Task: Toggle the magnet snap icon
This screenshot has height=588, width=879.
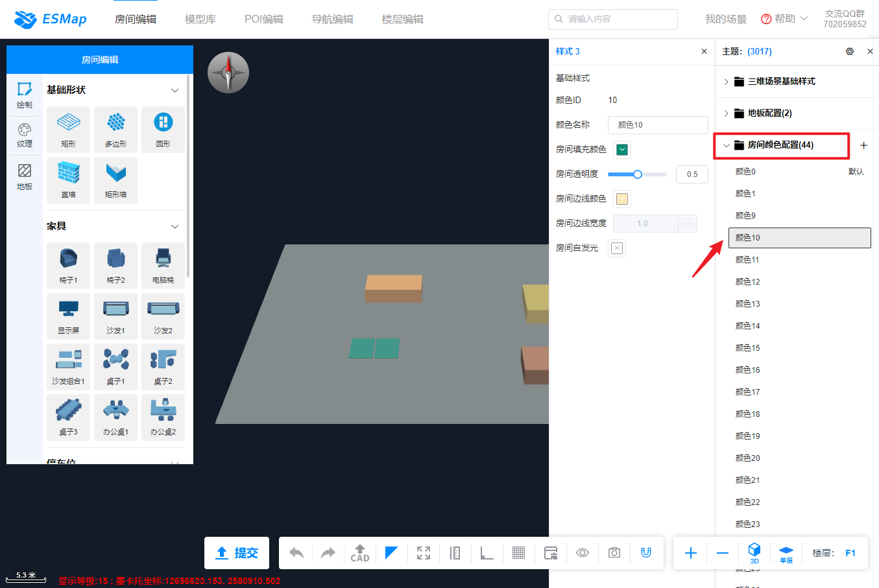Action: 646,553
